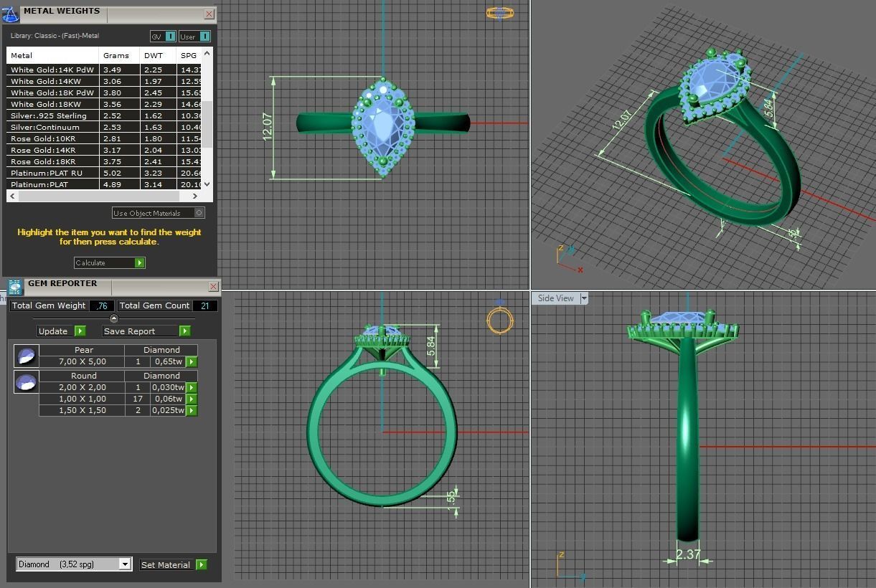Close the Metal Weights panel
Viewport: 876px width, 588px height.
(209, 14)
